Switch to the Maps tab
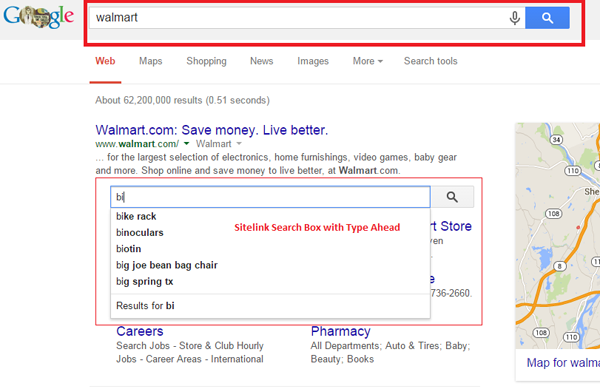This screenshot has height=389, width=600. pyautogui.click(x=150, y=61)
